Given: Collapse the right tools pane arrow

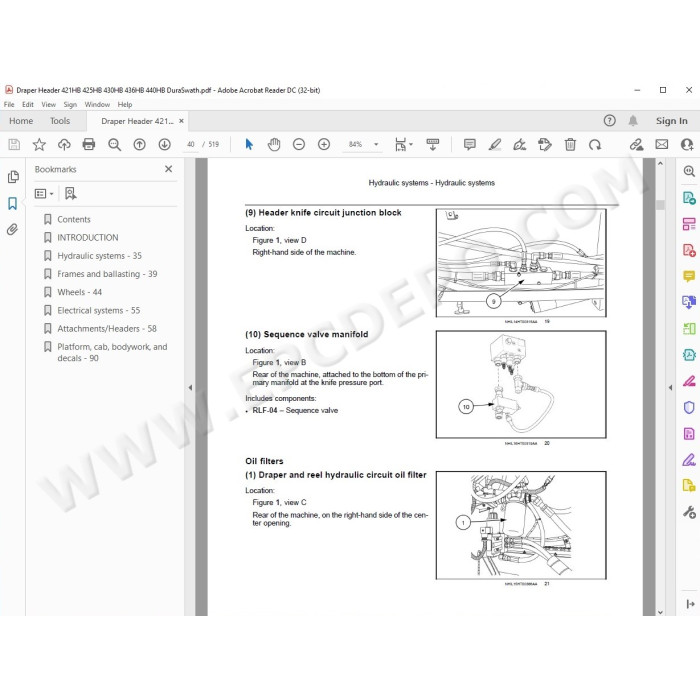Looking at the screenshot, I should [x=670, y=388].
